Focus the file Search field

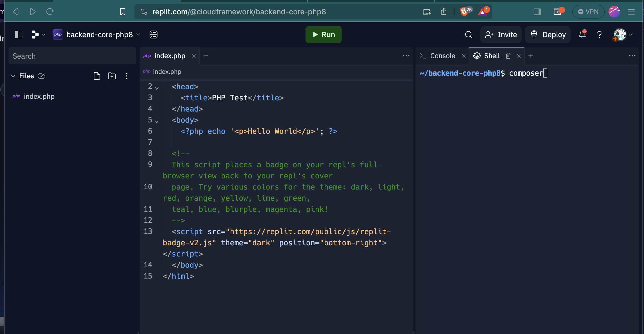(x=72, y=56)
